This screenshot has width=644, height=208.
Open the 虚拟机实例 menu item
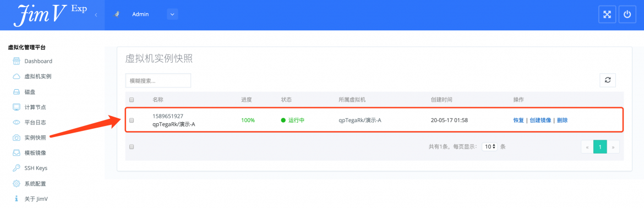(38, 76)
